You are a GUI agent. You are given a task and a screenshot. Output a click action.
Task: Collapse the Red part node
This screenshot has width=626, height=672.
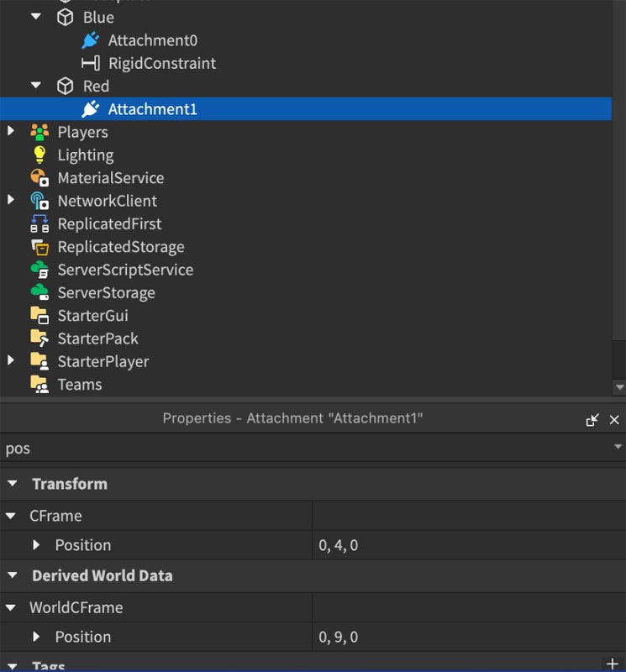coord(36,86)
